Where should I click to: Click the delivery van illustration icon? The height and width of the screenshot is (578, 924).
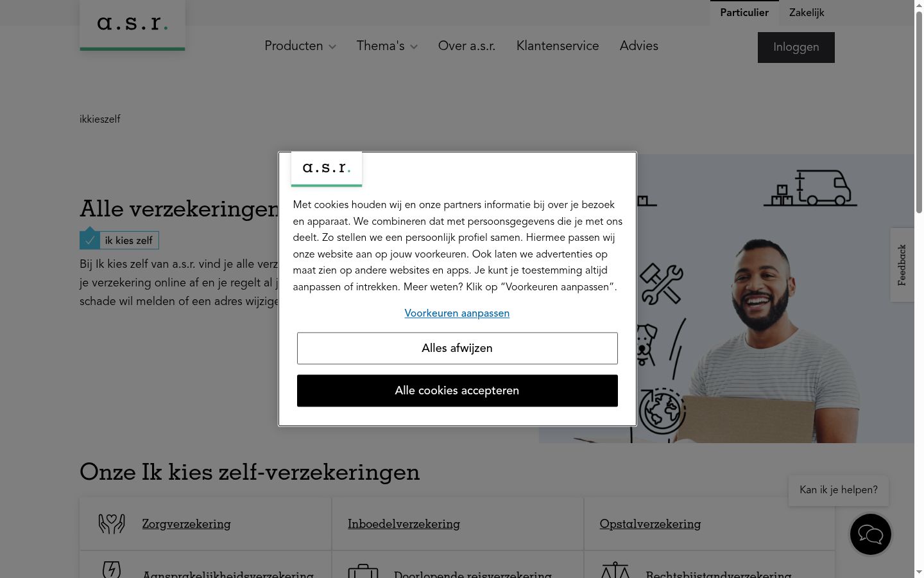[x=810, y=188]
